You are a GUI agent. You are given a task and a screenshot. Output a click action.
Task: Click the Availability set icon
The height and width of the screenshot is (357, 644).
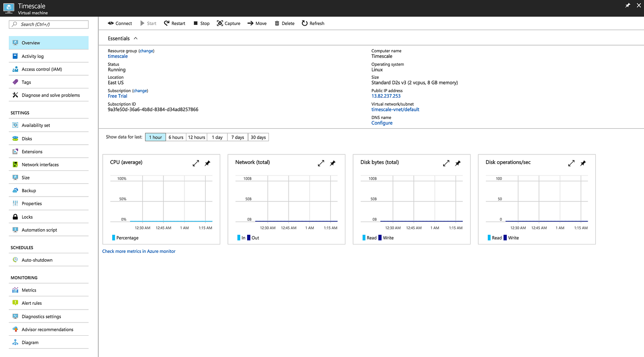[x=15, y=125]
